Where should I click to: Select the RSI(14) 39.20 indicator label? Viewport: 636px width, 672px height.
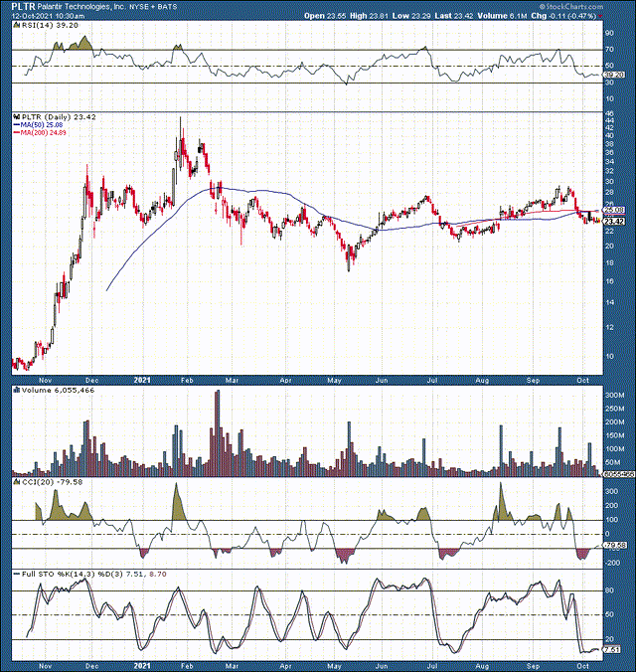[x=50, y=25]
